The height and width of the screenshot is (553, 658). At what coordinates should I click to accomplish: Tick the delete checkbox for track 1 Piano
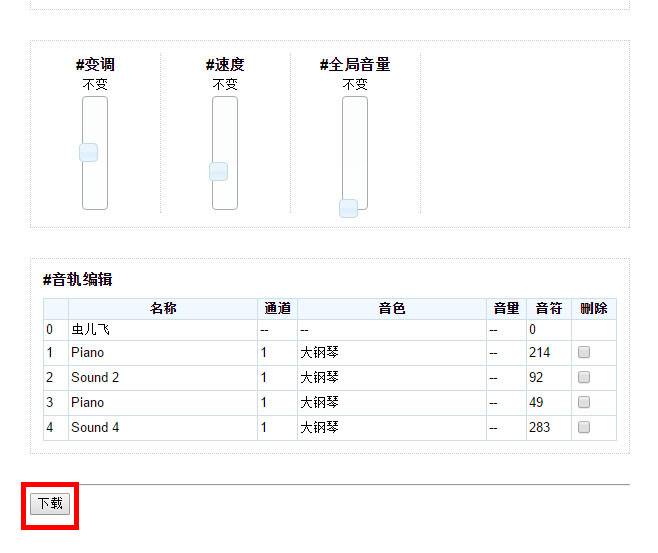584,352
